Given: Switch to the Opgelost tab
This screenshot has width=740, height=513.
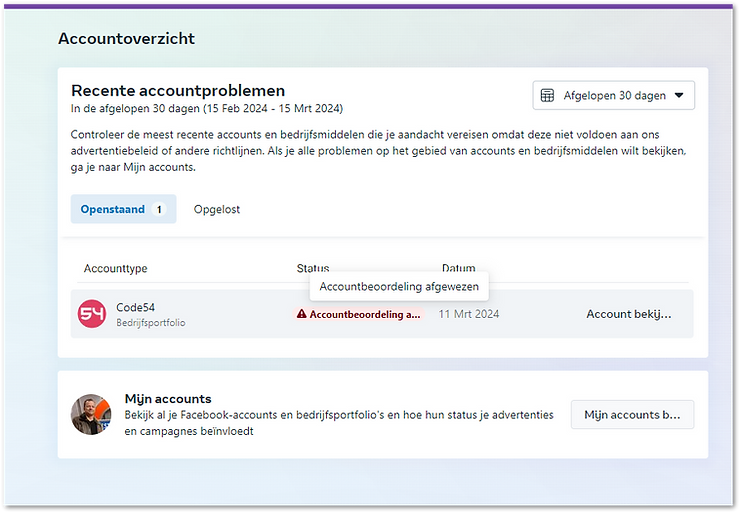Looking at the screenshot, I should [217, 209].
